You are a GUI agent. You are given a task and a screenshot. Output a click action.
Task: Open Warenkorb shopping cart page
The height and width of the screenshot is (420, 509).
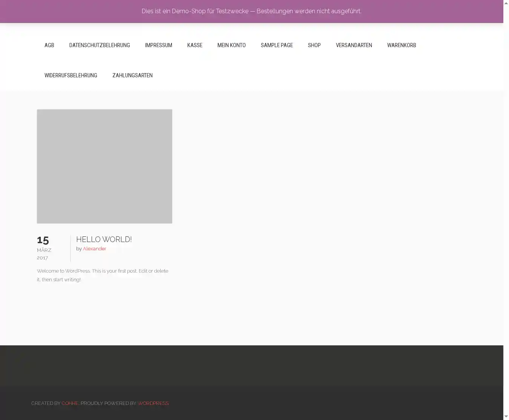(402, 45)
